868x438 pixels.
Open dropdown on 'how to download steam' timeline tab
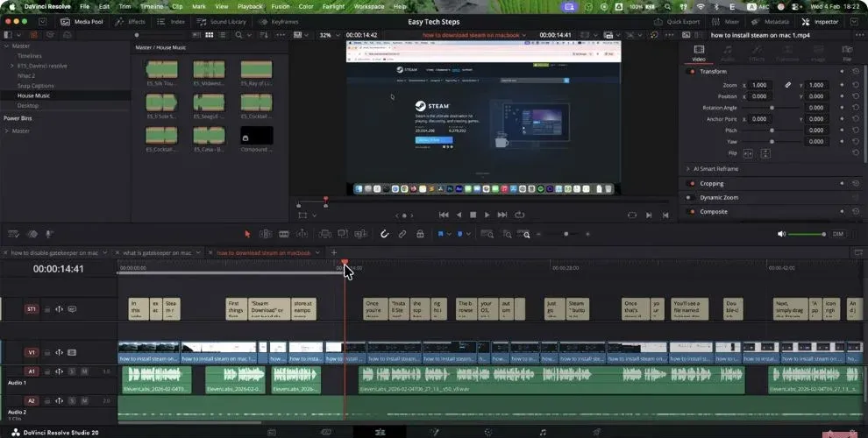click(x=317, y=253)
